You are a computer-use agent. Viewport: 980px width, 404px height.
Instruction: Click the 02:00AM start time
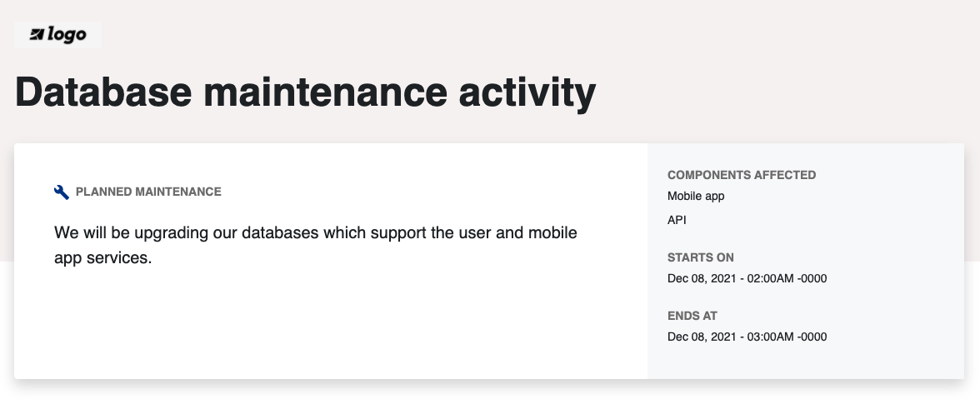[768, 279]
